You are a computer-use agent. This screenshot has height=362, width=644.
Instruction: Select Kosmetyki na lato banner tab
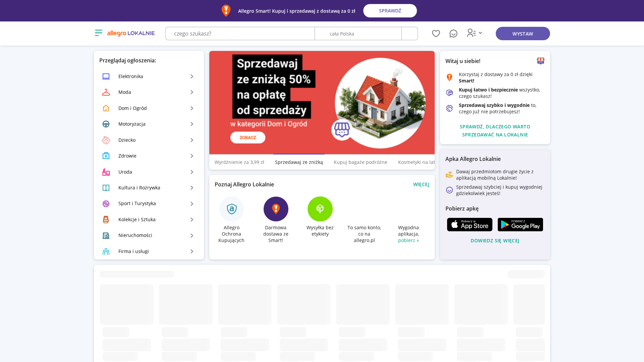pyautogui.click(x=416, y=162)
